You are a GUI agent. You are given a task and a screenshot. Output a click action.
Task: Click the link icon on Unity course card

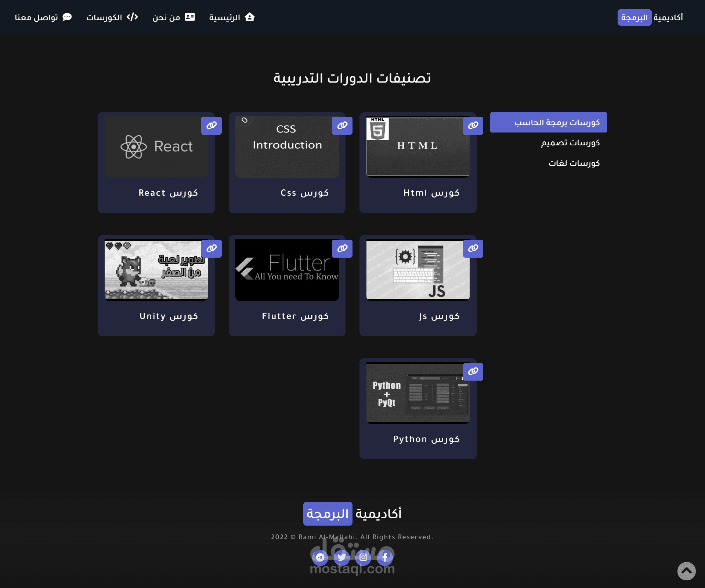coord(211,248)
